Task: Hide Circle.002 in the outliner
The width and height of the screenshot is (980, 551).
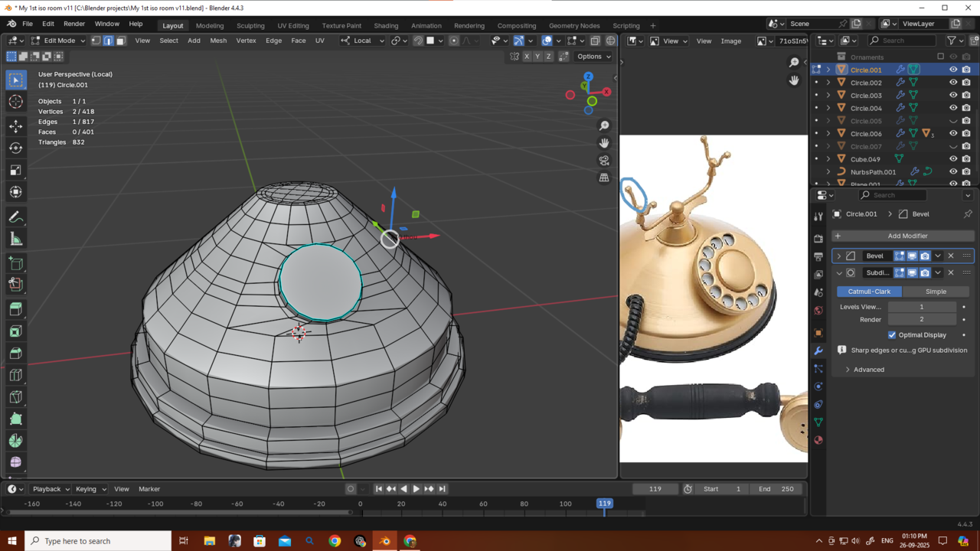Action: coord(953,83)
